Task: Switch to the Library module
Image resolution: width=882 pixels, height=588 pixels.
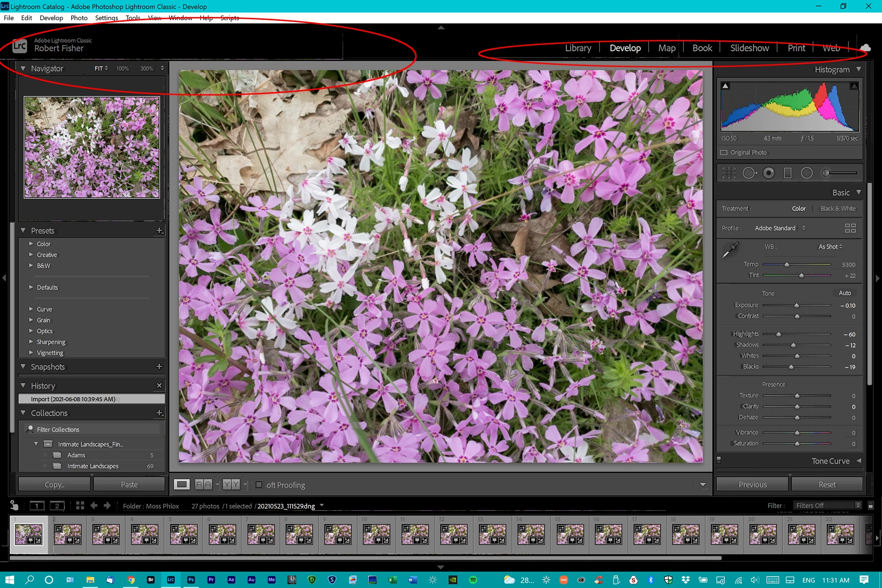Action: 578,48
